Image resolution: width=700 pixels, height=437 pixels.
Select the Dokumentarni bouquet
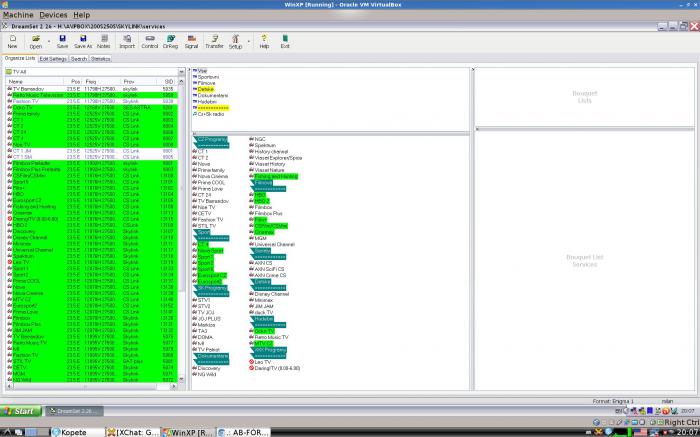(x=212, y=96)
